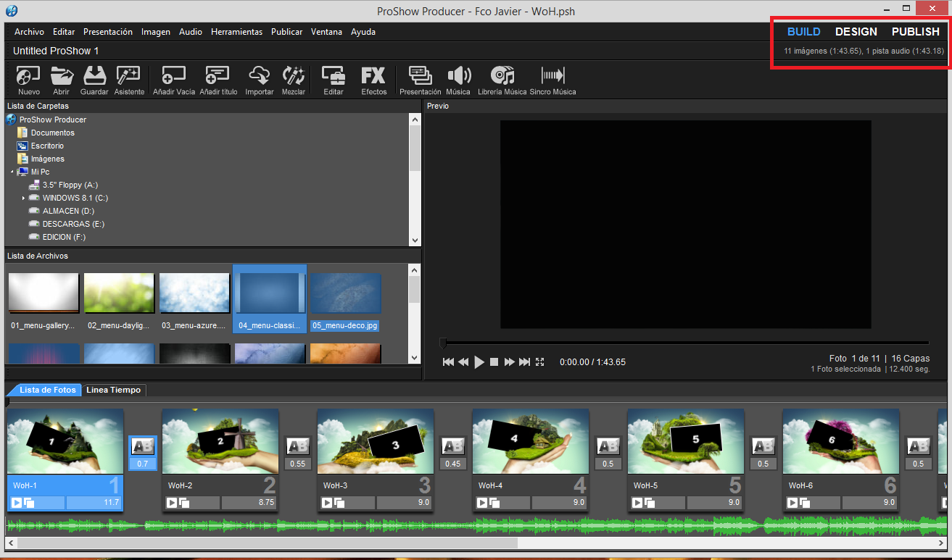Click the layers icon on slide WoH-3
The width and height of the screenshot is (952, 560).
339,502
